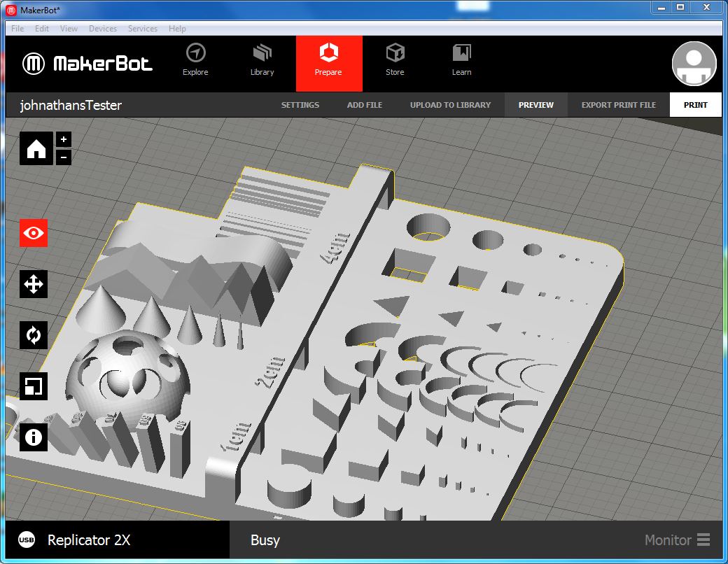
Task: Expand the Monitor panel menu icon
Action: tap(703, 540)
